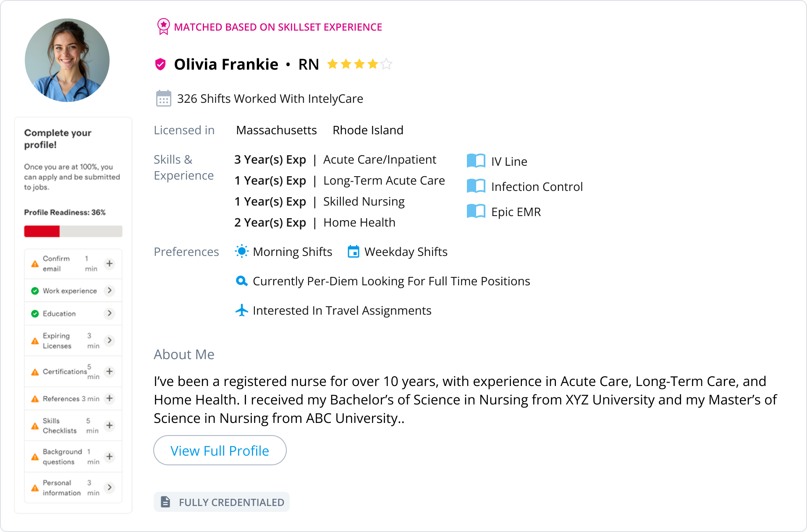Screen dimensions: 807x532
Task: Select the Skills Checklists item
Action: pos(60,425)
